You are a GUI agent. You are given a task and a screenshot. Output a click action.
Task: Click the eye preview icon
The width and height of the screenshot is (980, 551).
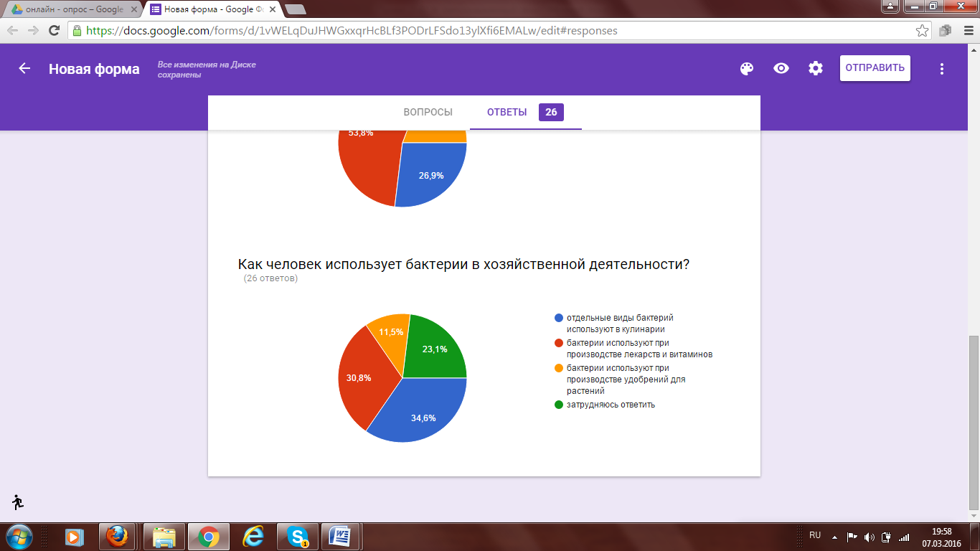click(x=781, y=69)
